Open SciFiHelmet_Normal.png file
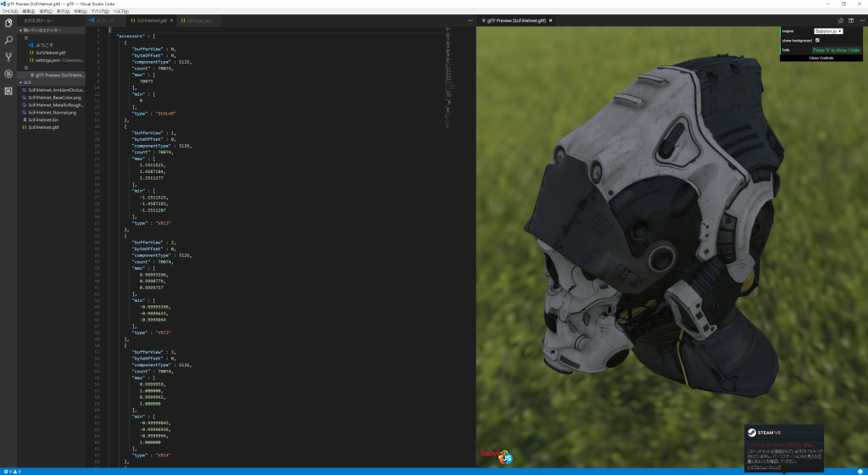 (x=49, y=112)
